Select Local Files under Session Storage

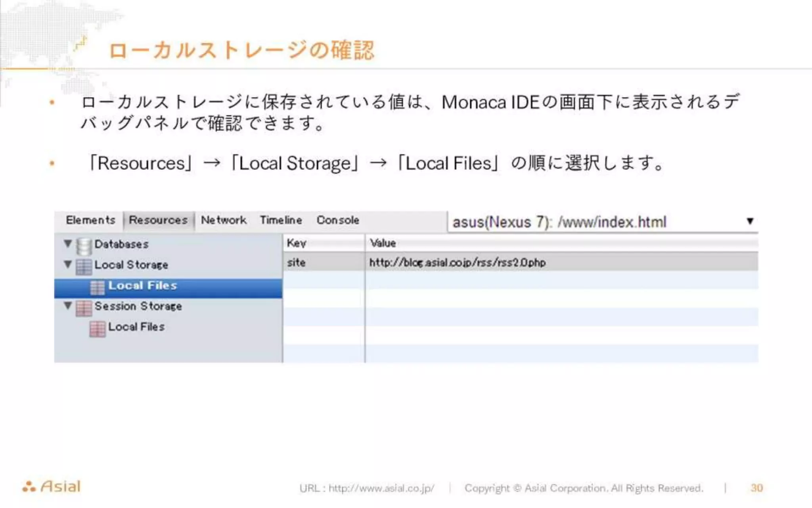[x=136, y=327]
